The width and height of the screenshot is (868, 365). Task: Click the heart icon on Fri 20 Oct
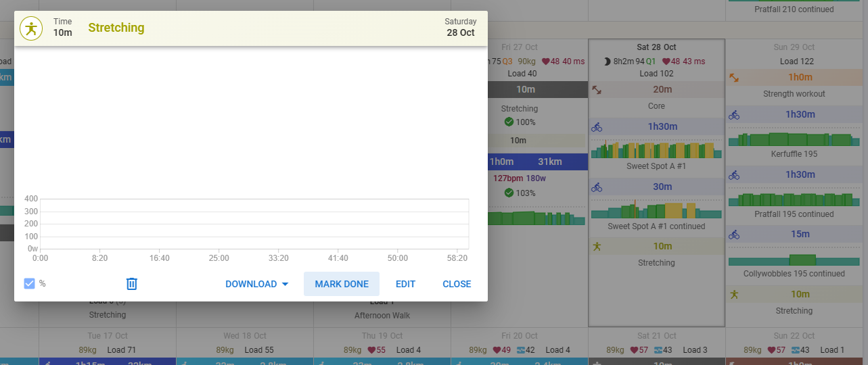497,350
